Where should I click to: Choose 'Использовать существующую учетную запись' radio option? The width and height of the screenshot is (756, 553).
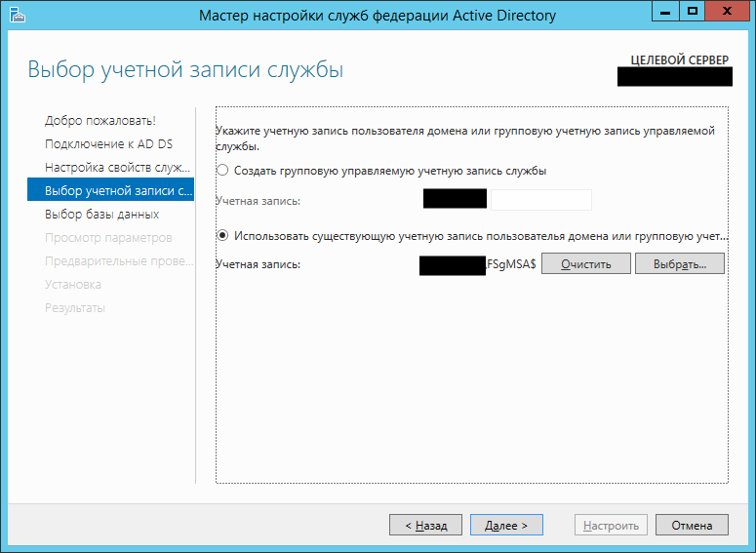pyautogui.click(x=223, y=235)
